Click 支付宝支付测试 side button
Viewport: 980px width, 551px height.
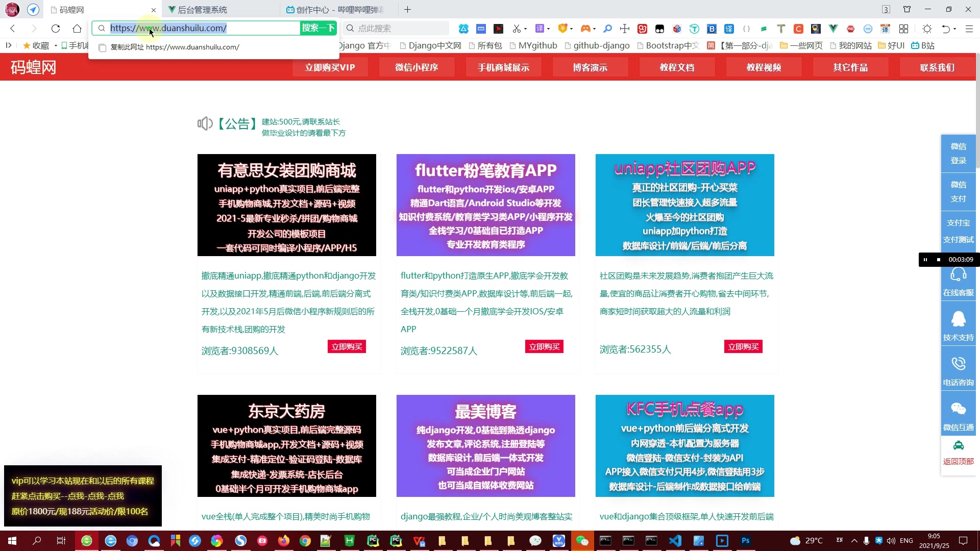pos(958,231)
